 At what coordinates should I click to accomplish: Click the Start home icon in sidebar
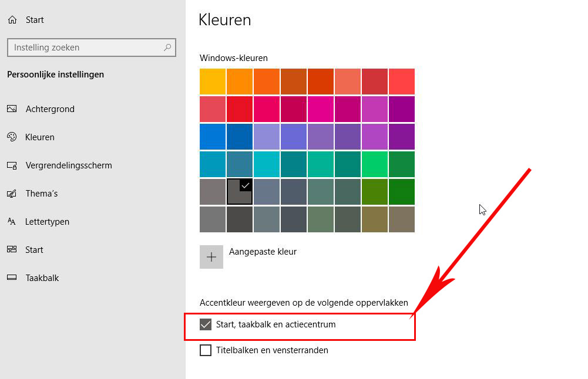point(12,20)
